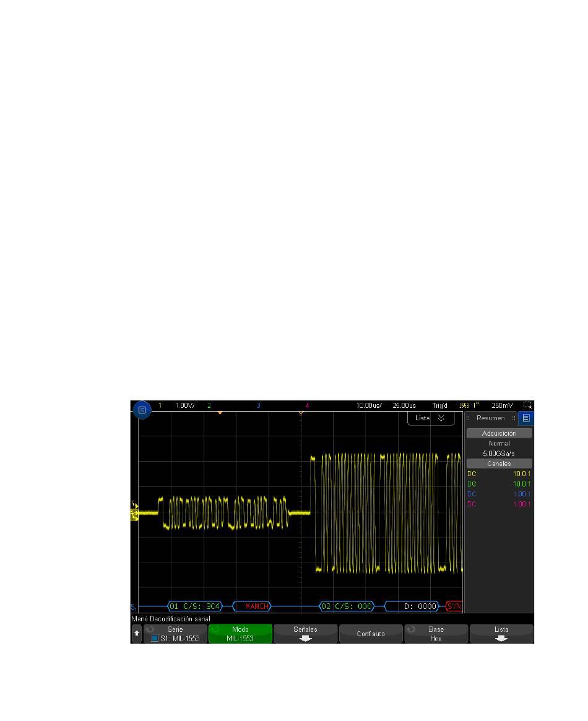Open the Modo MIL-1553 softkey
The width and height of the screenshot is (588, 721).
(x=240, y=634)
